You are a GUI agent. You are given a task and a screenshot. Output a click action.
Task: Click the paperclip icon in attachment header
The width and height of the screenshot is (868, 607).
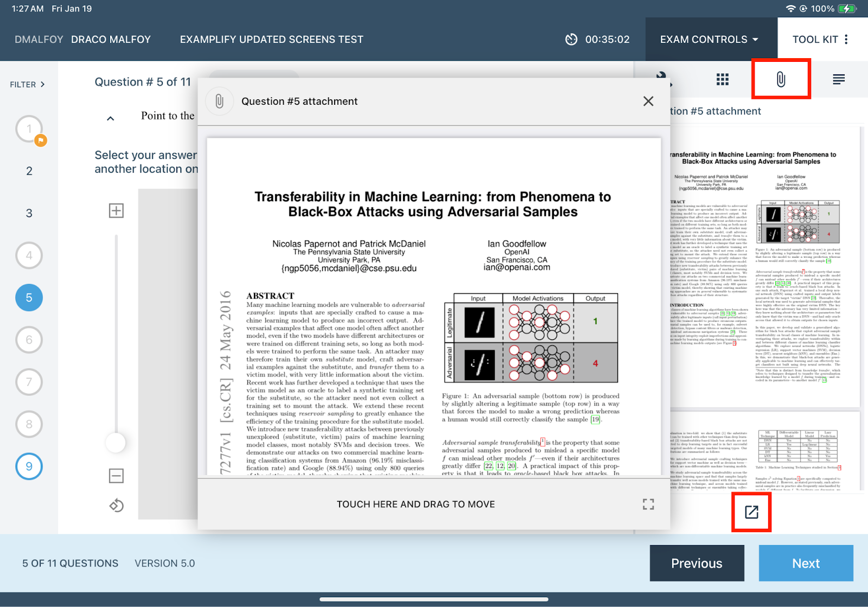pos(219,102)
